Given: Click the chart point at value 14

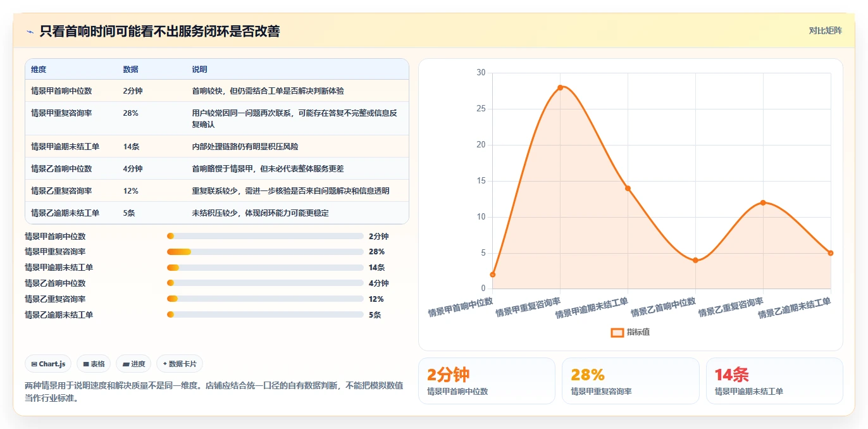Looking at the screenshot, I should [628, 188].
